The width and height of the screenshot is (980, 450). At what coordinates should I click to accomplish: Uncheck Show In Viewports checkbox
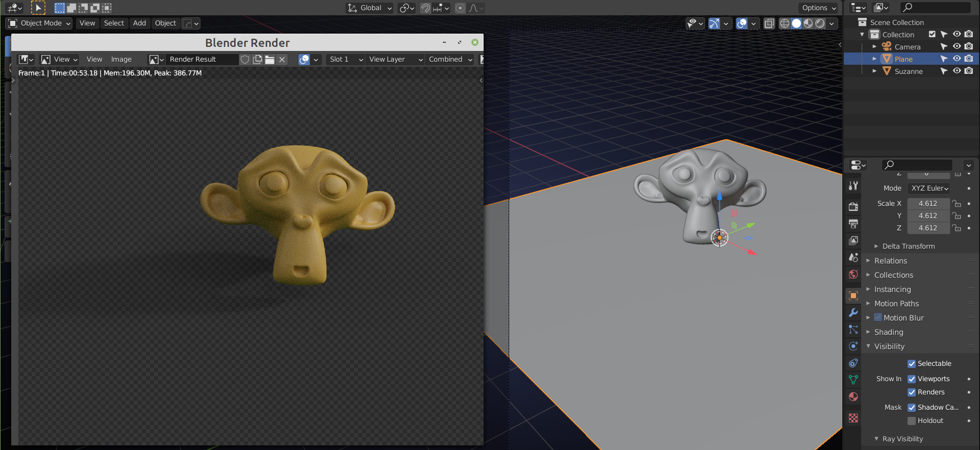(x=912, y=379)
